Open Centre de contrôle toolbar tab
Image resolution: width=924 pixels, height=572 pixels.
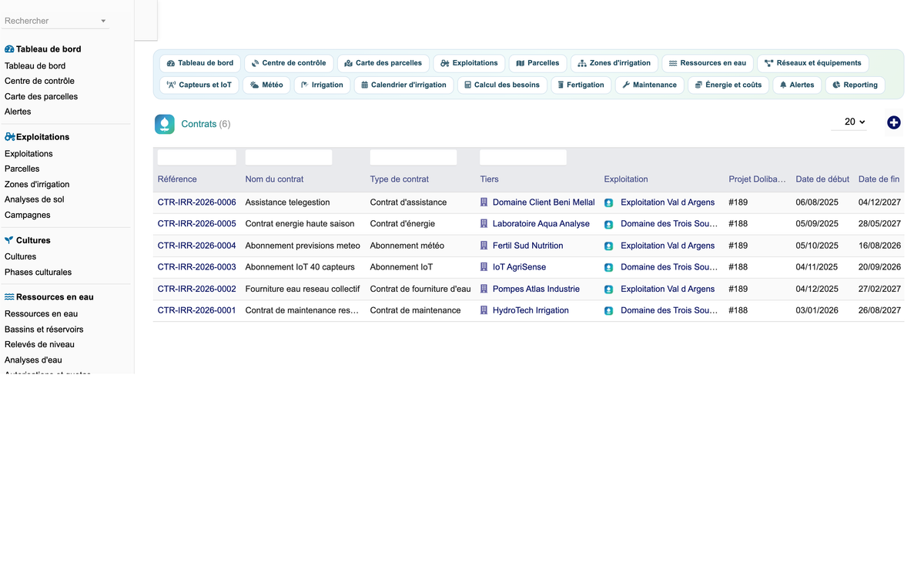[289, 63]
